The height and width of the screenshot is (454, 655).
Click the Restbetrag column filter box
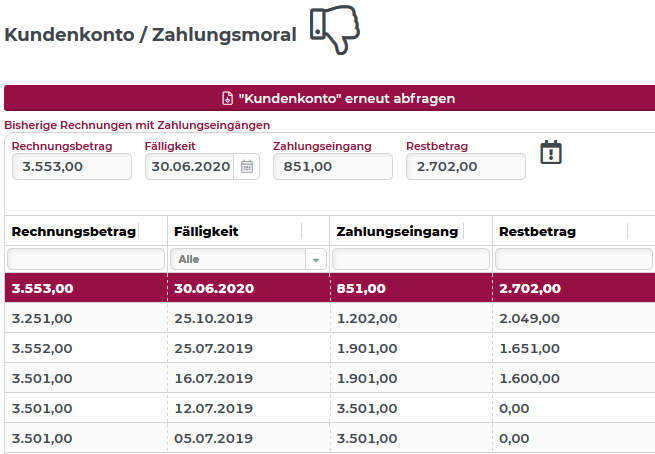(574, 259)
